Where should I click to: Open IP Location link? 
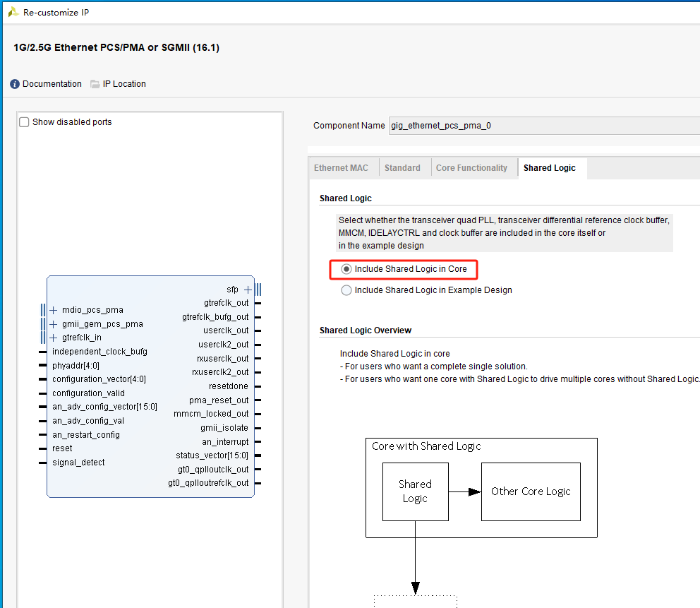pyautogui.click(x=124, y=84)
